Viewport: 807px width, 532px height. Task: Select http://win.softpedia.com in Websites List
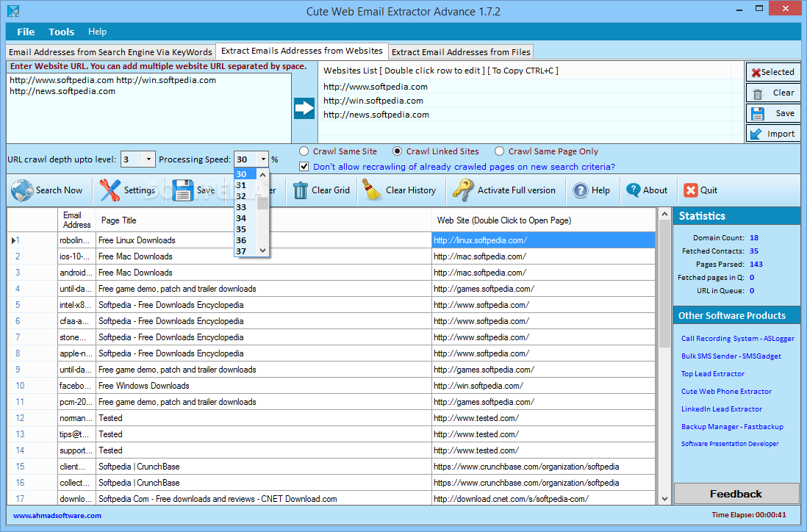pos(373,101)
